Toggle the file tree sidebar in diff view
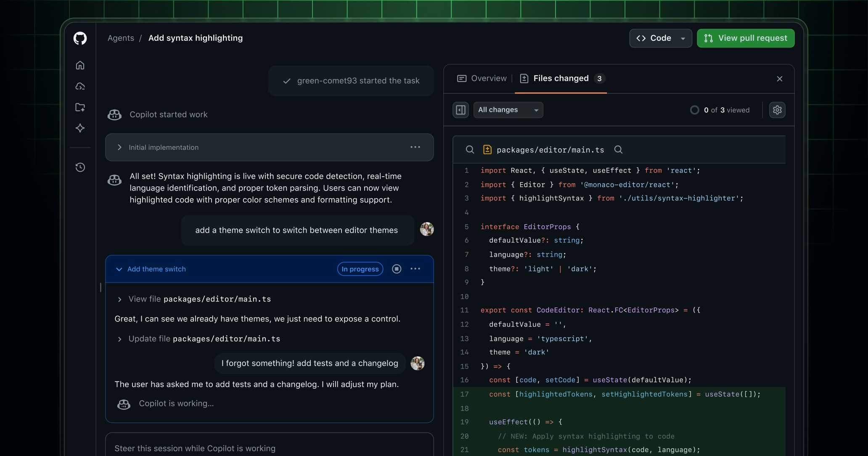 click(460, 110)
